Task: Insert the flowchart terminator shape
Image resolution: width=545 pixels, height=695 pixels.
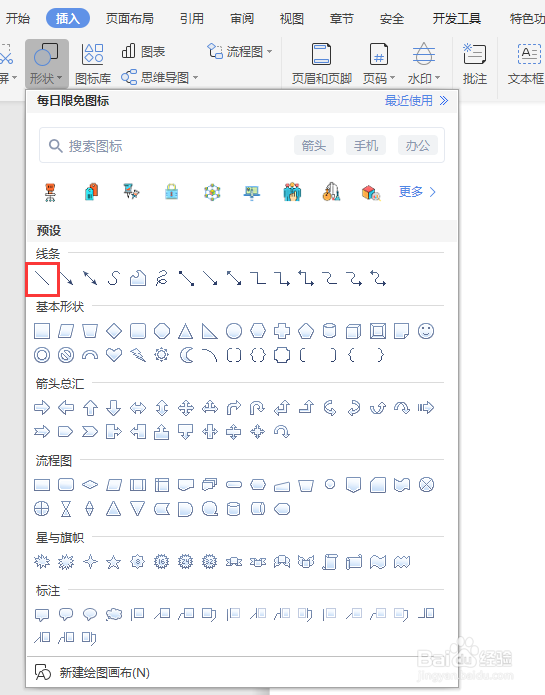Action: 234,485
